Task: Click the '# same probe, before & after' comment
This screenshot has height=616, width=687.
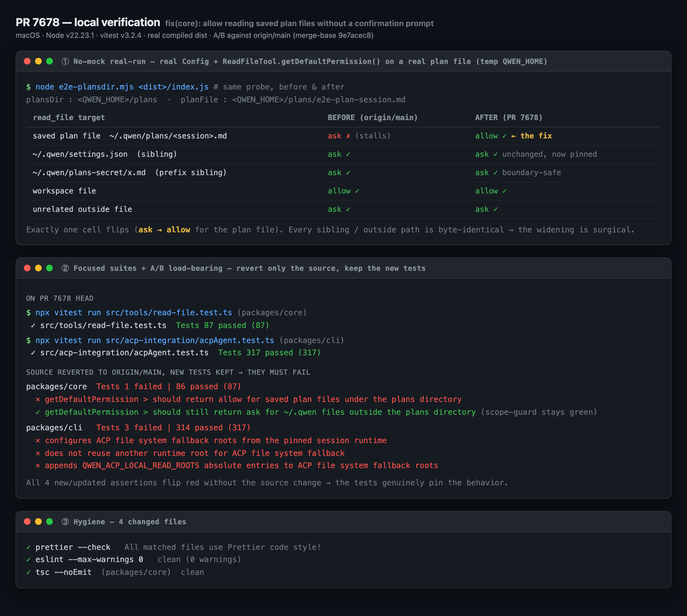Action: [x=279, y=87]
